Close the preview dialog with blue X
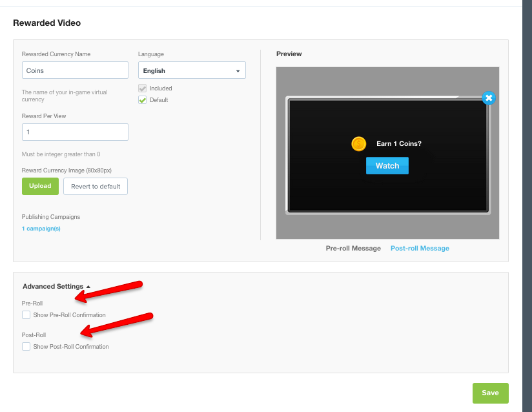 click(x=489, y=98)
